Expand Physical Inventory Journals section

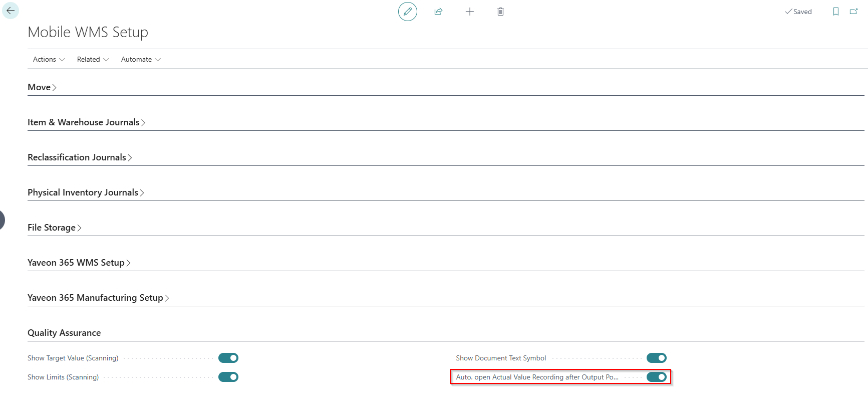click(x=86, y=192)
